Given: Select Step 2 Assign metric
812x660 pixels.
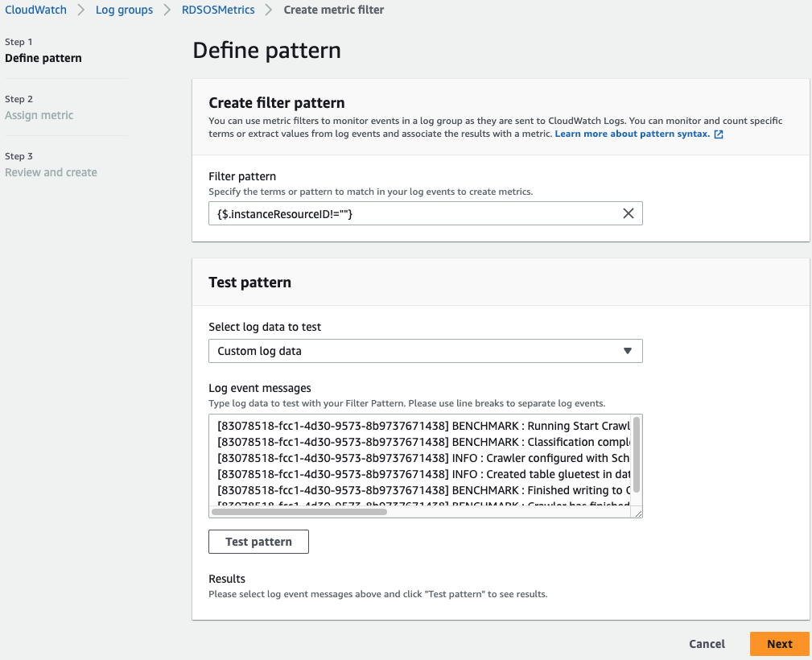Looking at the screenshot, I should coord(39,115).
